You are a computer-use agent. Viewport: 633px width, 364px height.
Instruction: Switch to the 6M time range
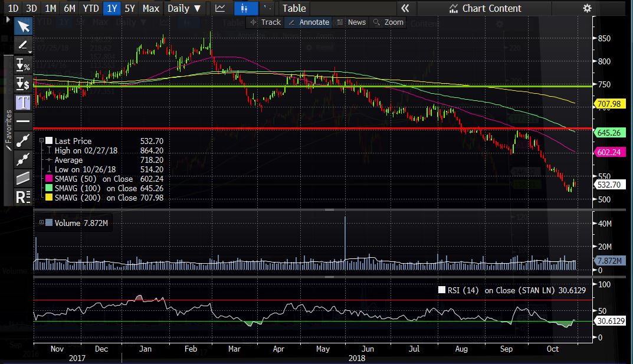70,8
